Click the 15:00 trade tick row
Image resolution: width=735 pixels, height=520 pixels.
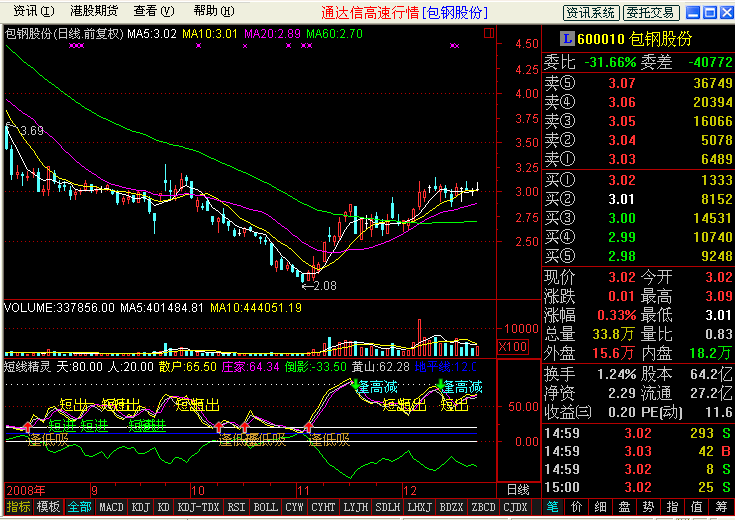[638, 487]
